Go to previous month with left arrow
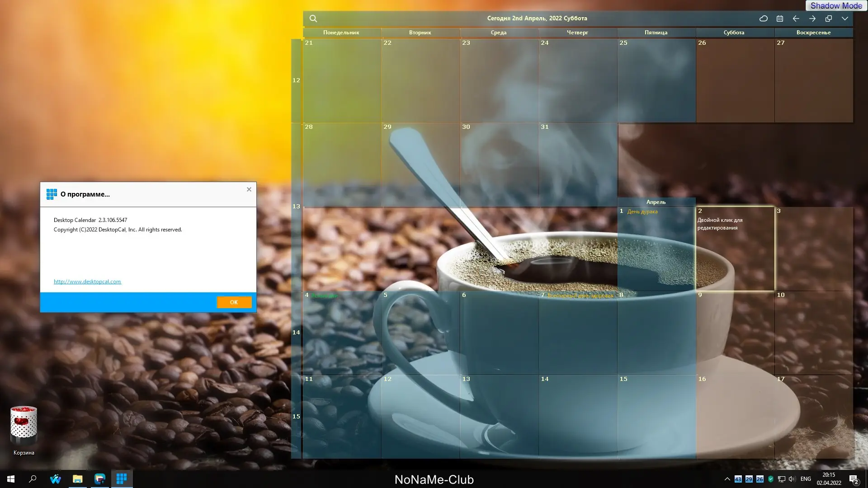 (796, 19)
